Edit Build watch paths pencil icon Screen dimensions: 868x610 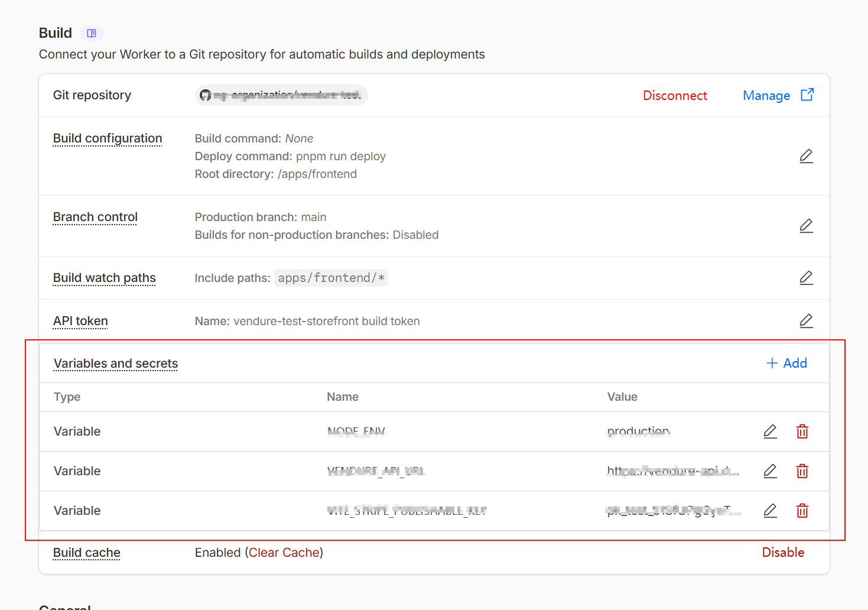806,278
